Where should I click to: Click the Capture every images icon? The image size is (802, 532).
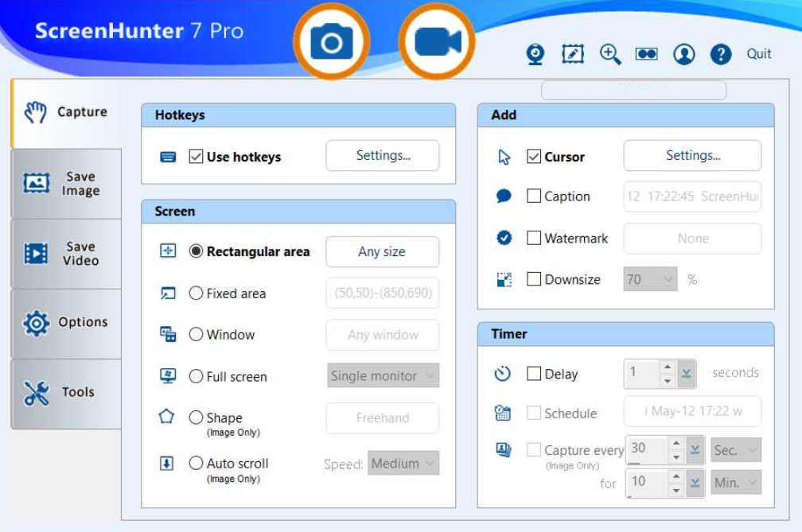pyautogui.click(x=504, y=450)
